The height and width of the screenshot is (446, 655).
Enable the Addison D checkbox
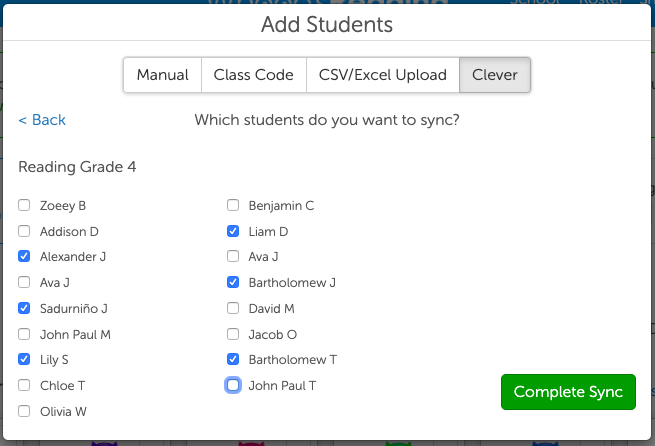[24, 232]
